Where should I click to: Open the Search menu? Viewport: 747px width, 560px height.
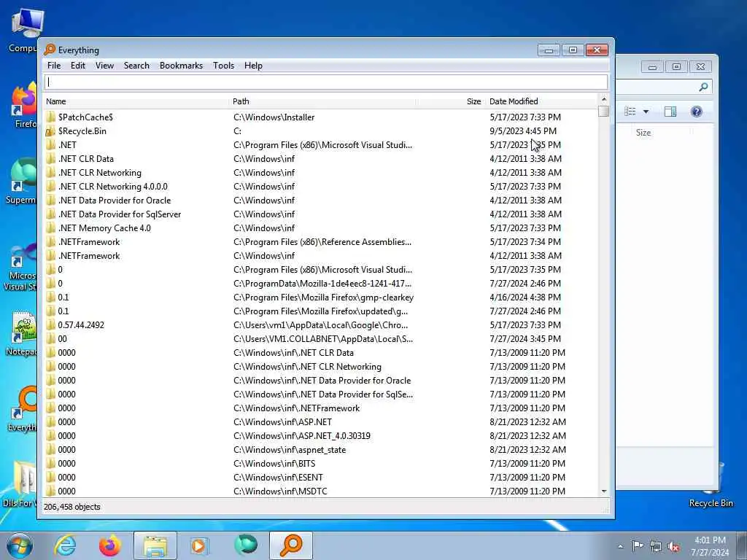(x=136, y=66)
